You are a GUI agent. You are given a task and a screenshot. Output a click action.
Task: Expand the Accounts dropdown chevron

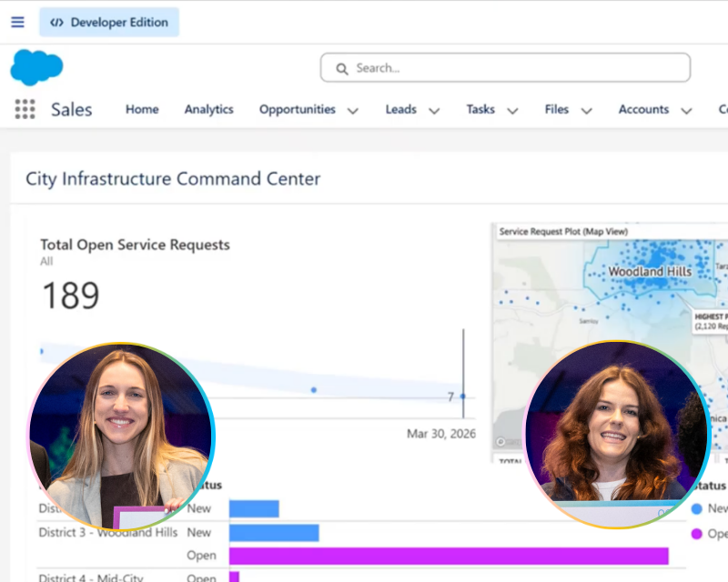point(687,111)
